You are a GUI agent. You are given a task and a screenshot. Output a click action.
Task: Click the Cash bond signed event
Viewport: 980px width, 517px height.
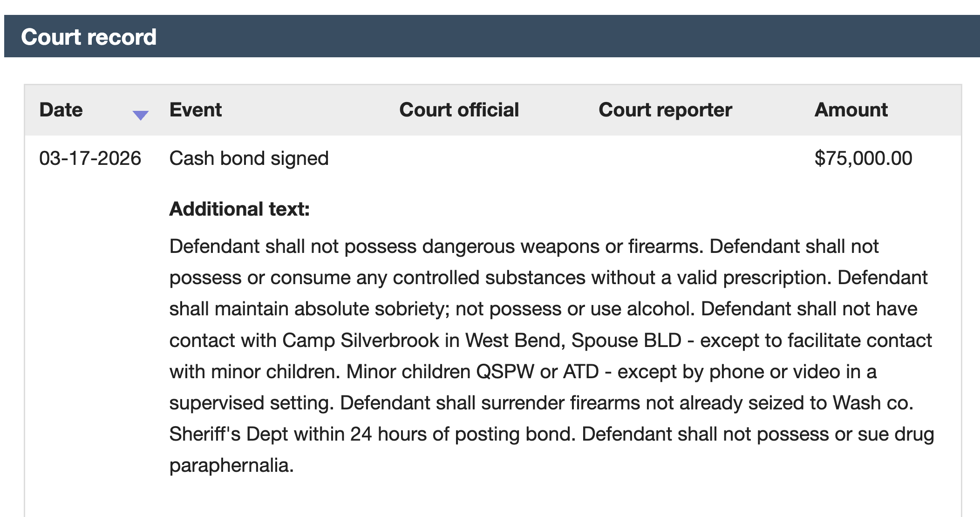pyautogui.click(x=249, y=158)
